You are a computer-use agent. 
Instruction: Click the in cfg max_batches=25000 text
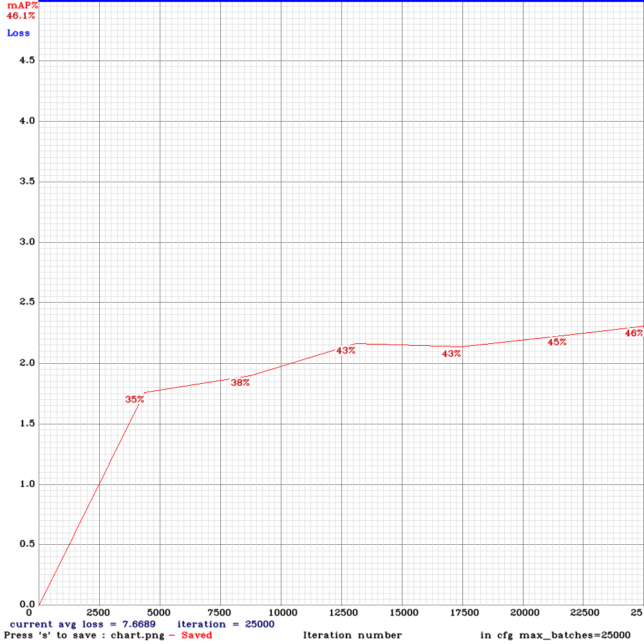pos(555,636)
